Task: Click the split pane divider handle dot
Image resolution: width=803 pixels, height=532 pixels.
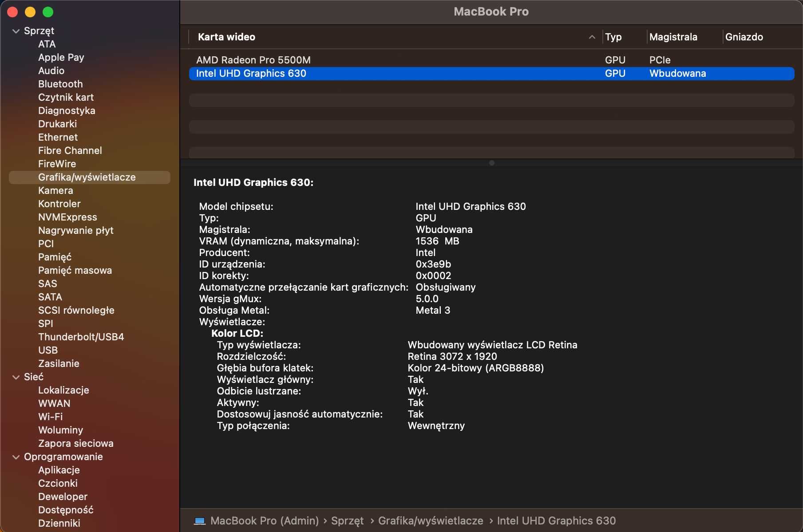Action: pos(491,163)
